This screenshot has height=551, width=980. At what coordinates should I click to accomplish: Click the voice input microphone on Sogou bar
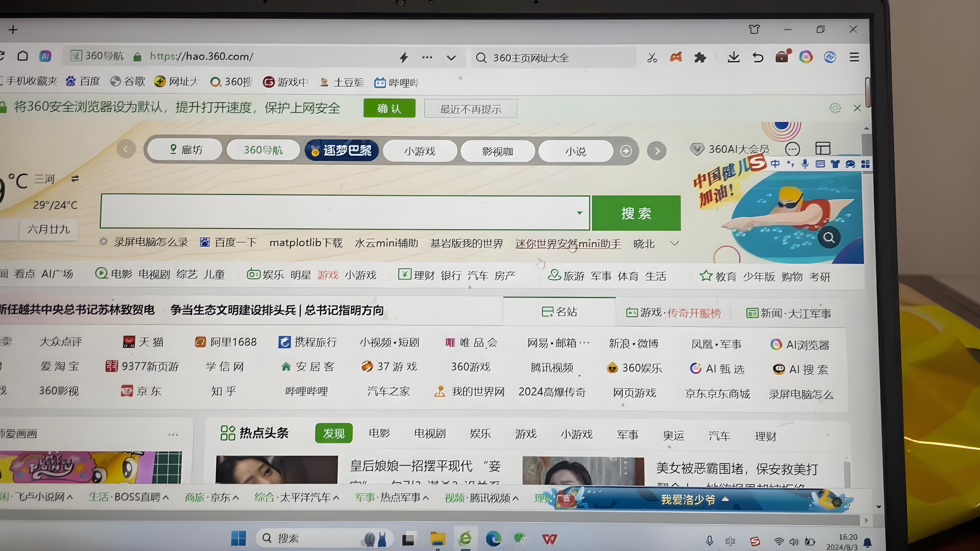tap(805, 164)
